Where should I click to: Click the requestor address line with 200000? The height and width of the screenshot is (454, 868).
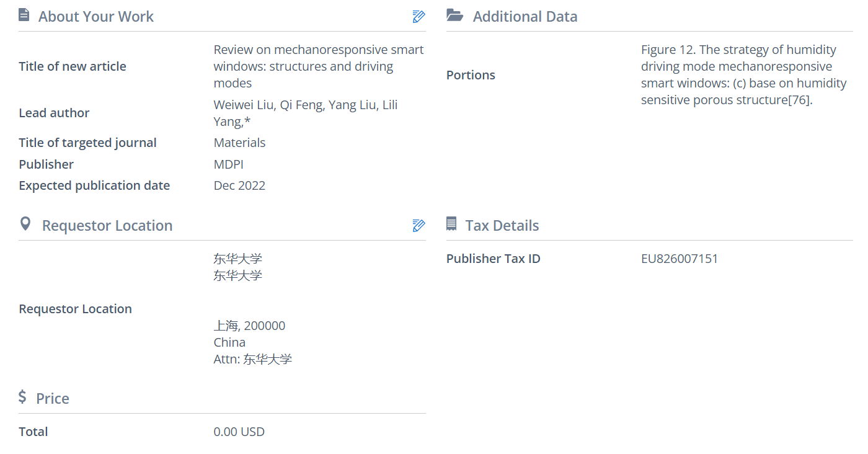pyautogui.click(x=249, y=326)
